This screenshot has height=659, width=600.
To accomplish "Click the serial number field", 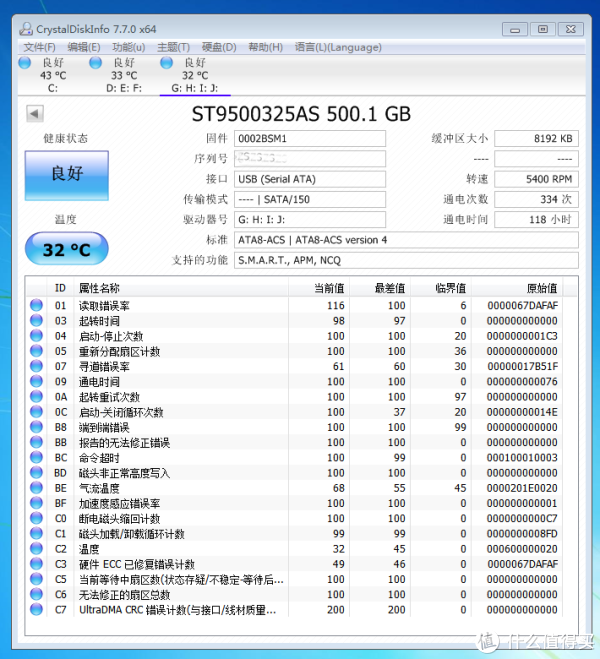I will (x=310, y=158).
